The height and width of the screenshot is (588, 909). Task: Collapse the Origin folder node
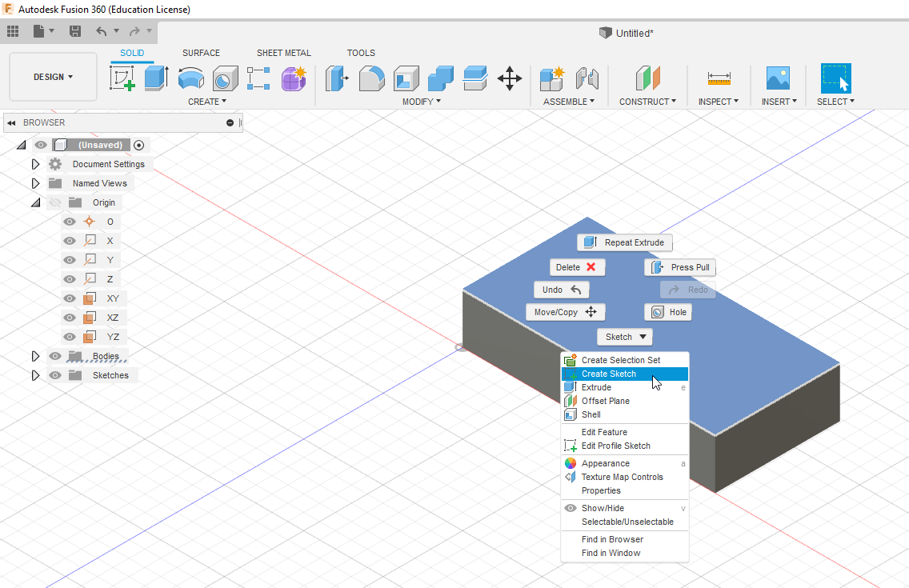[x=35, y=202]
